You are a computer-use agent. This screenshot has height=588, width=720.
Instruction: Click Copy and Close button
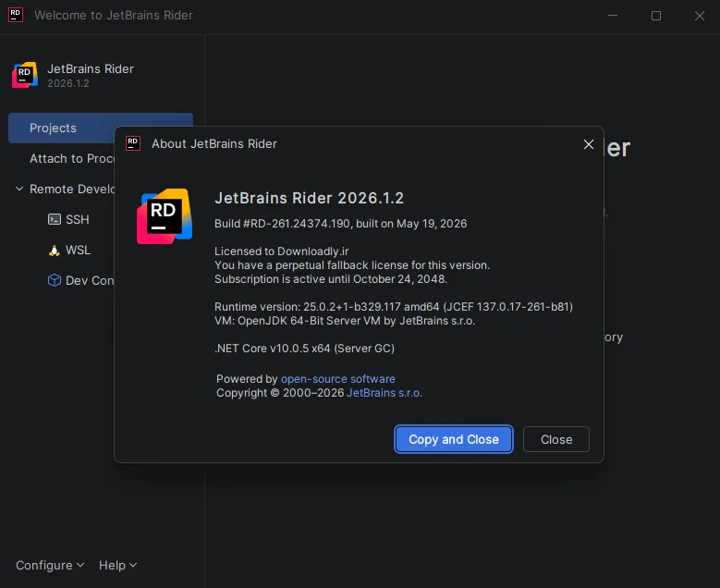tap(453, 439)
